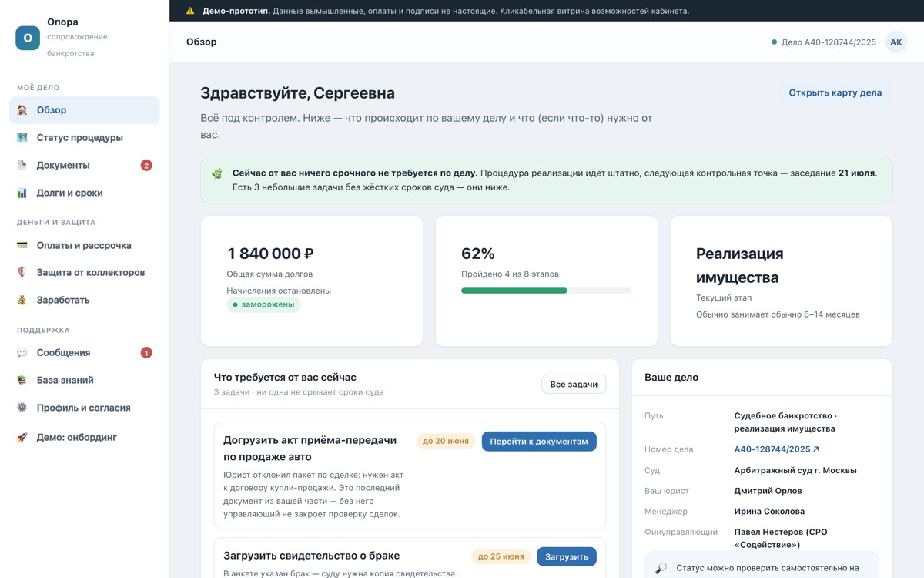Click the card icon beside Оплаты и рассрочка
Screen dimensions: 924x578
coord(22,246)
